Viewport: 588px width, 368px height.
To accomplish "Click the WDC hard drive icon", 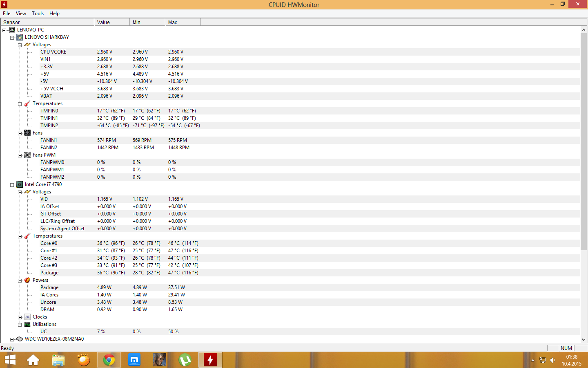I will 20,339.
